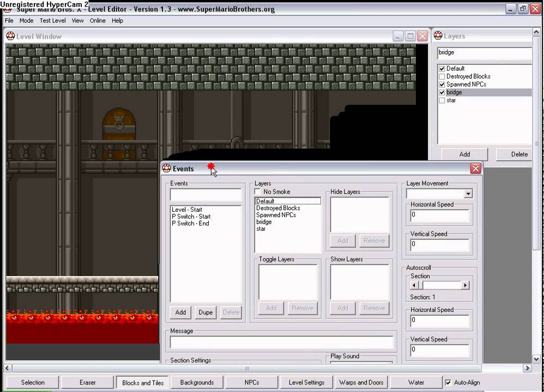Image resolution: width=544 pixels, height=392 pixels.
Task: Click Add under Toggle Layers
Action: point(271,308)
